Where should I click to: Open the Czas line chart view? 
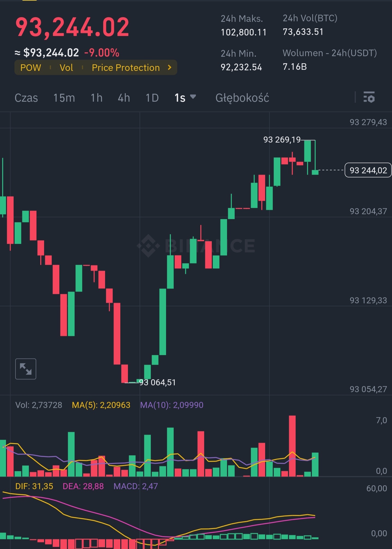pos(26,98)
